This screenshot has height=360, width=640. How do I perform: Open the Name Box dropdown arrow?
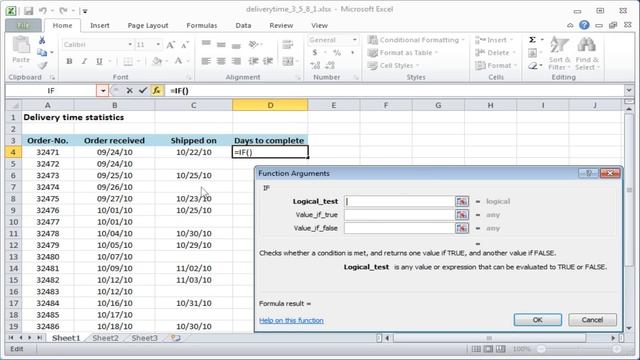click(x=102, y=91)
